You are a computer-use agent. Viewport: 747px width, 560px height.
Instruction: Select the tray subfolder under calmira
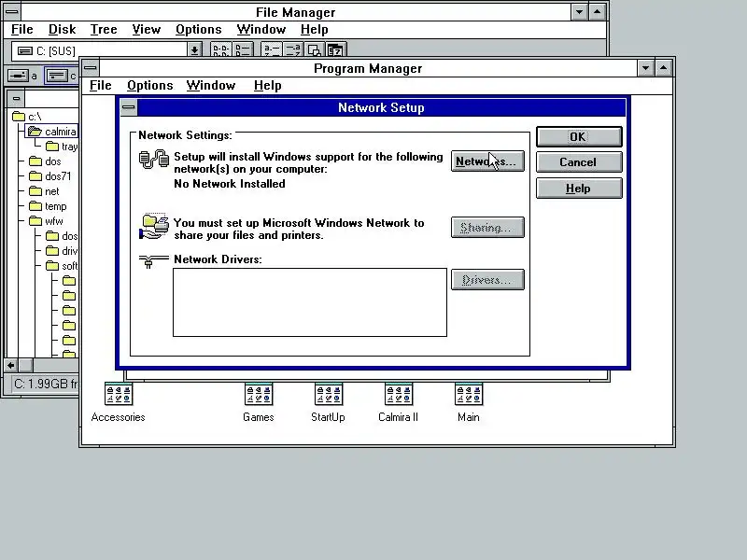tap(62, 147)
